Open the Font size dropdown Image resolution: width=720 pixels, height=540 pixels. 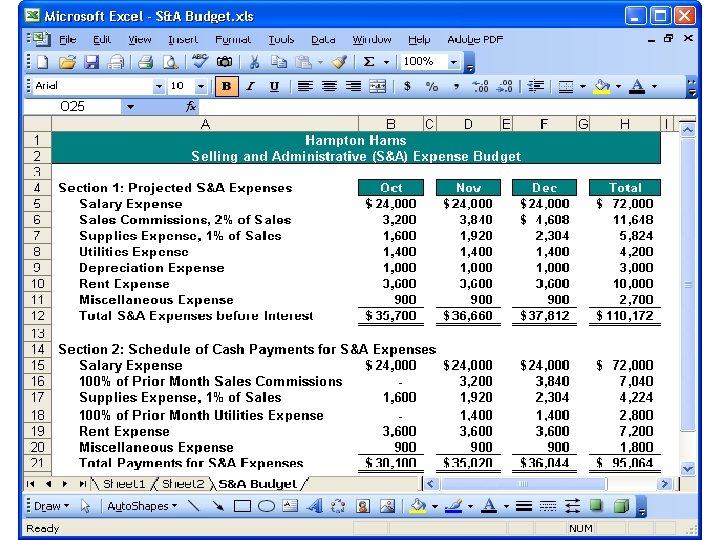click(x=201, y=86)
